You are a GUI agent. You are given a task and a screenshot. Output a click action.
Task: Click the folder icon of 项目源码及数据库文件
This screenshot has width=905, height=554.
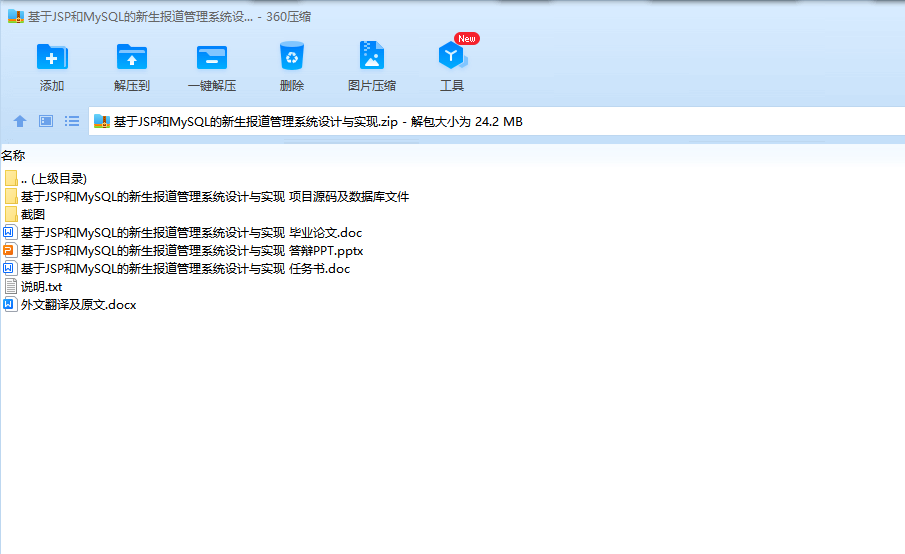point(11,196)
